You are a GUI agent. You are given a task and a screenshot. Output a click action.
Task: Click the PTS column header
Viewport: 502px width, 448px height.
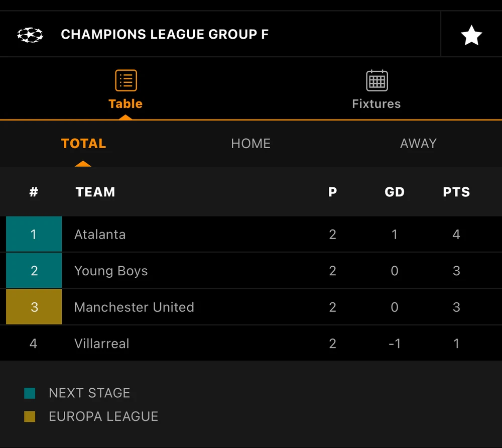456,192
